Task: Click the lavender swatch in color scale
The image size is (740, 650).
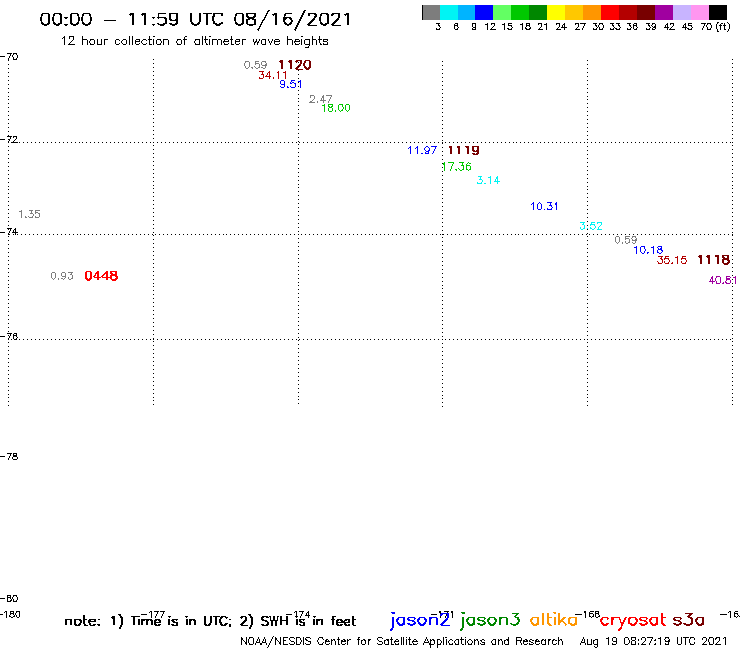Action: point(681,12)
